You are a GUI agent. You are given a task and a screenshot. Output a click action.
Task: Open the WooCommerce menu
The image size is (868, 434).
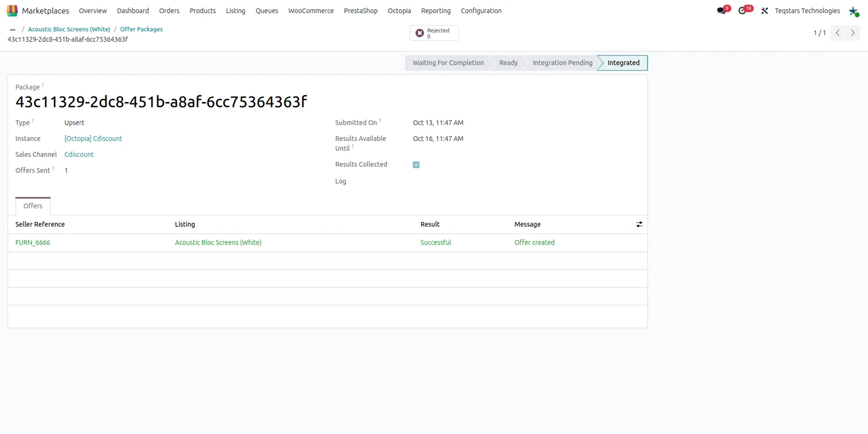311,11
